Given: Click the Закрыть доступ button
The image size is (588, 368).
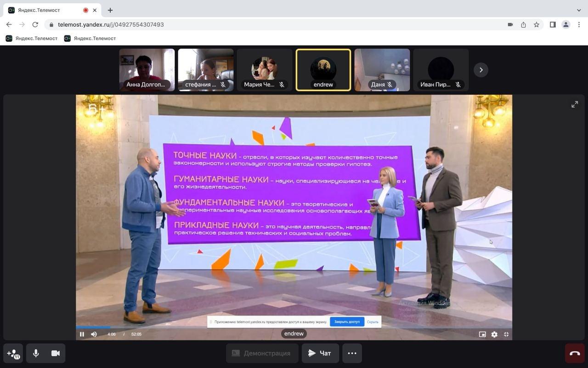Looking at the screenshot, I should tap(347, 322).
